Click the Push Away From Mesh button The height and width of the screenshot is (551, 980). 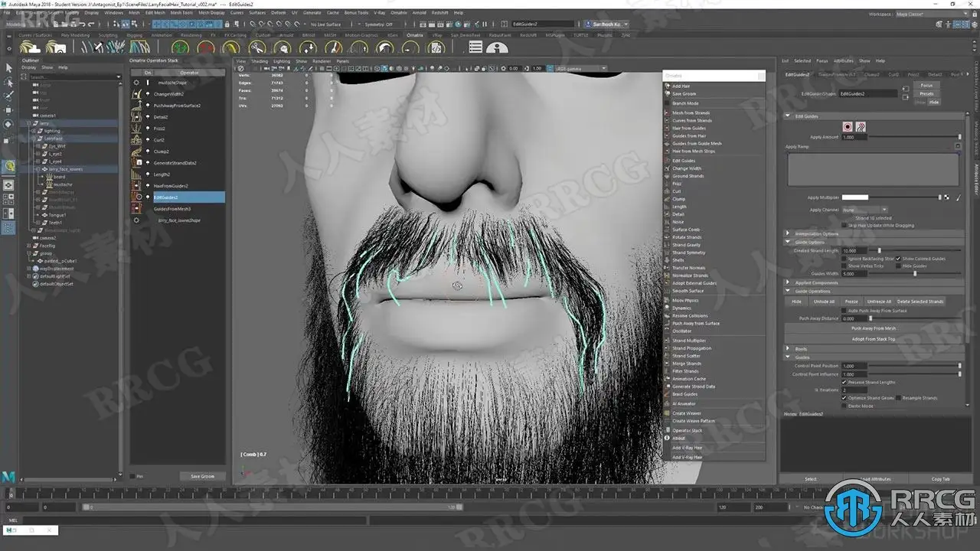coord(874,328)
